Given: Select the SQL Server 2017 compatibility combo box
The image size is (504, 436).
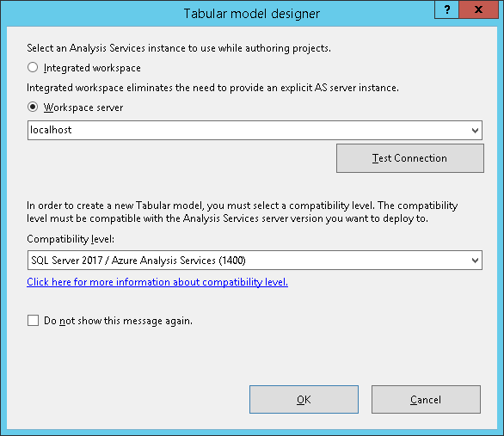Looking at the screenshot, I should tap(255, 261).
